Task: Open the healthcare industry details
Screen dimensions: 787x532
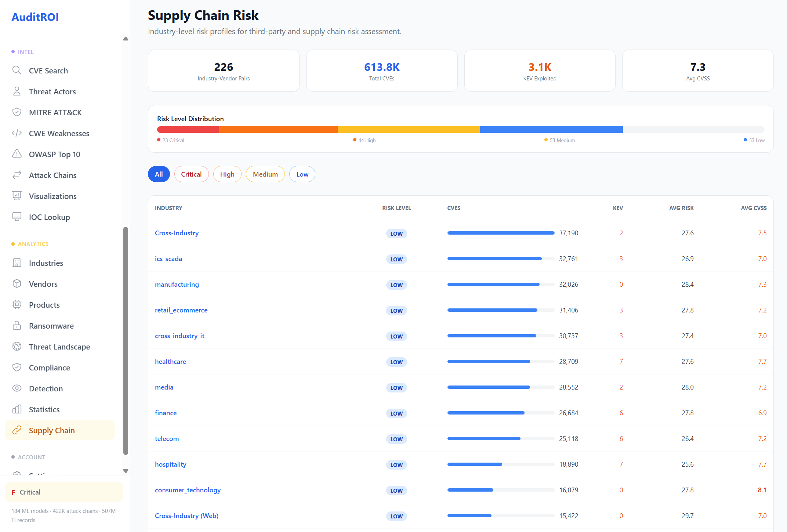Action: 170,361
